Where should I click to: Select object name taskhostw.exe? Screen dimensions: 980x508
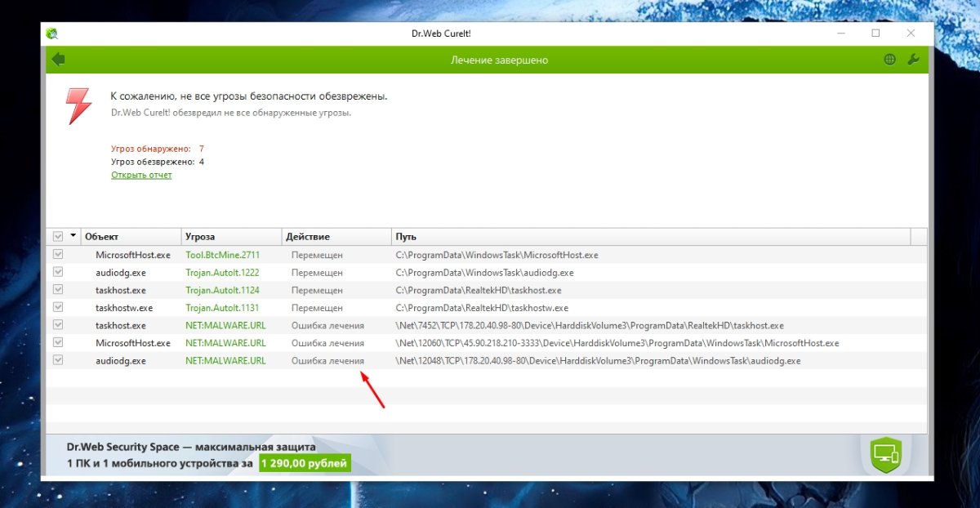click(124, 308)
